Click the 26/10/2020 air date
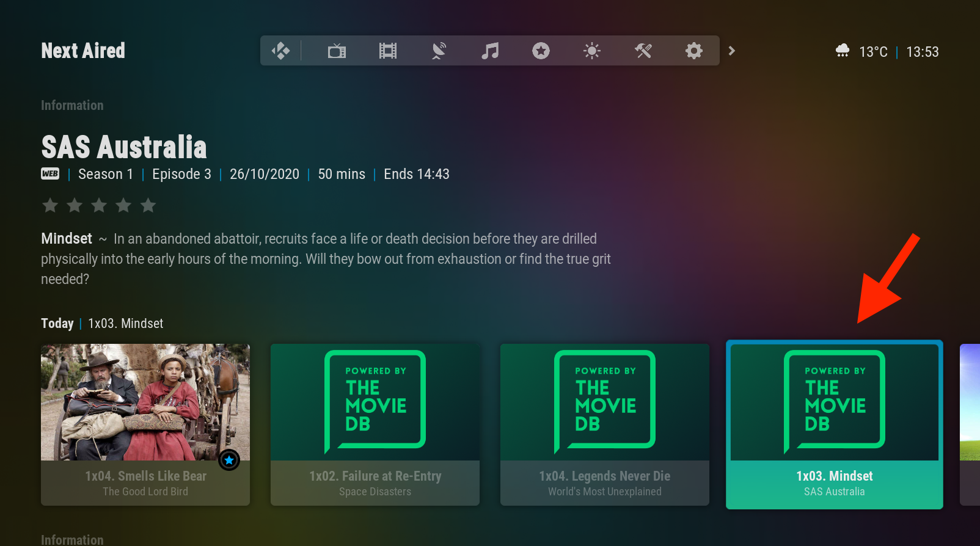The height and width of the screenshot is (546, 980). (x=265, y=174)
